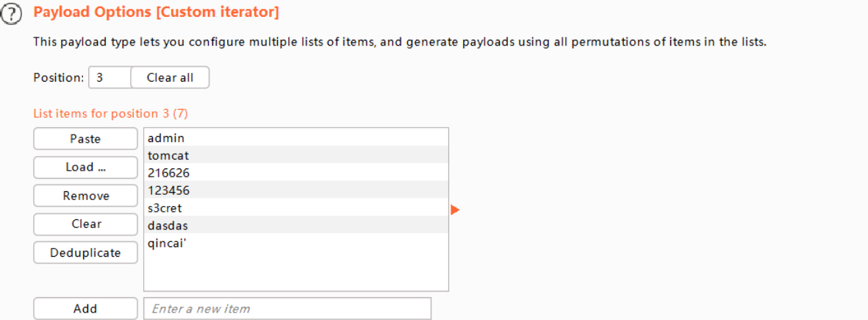This screenshot has height=320, width=868.
Task: Open the Load ... file dialog
Action: pos(85,167)
